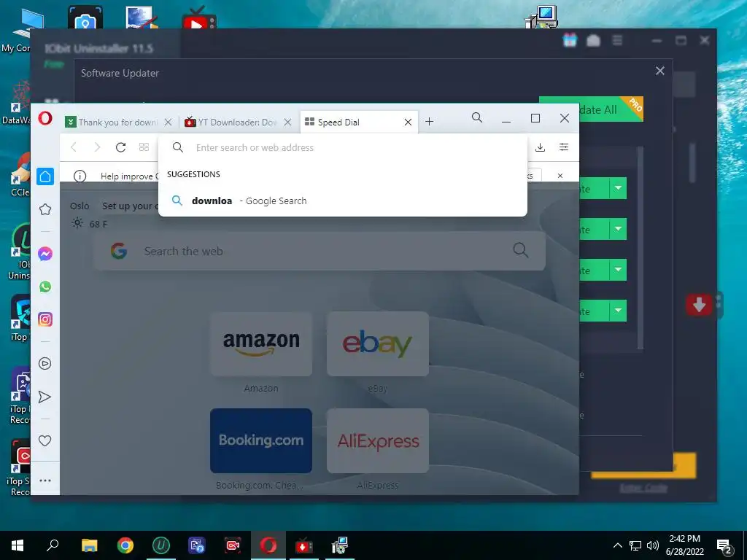Click Opera tab search magnifier
This screenshot has width=747, height=560.
[477, 117]
